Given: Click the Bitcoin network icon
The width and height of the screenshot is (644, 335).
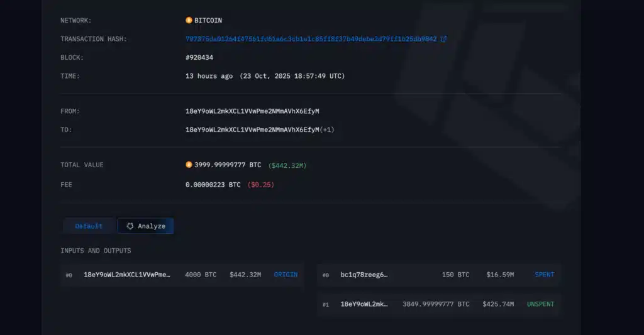Looking at the screenshot, I should [189, 20].
